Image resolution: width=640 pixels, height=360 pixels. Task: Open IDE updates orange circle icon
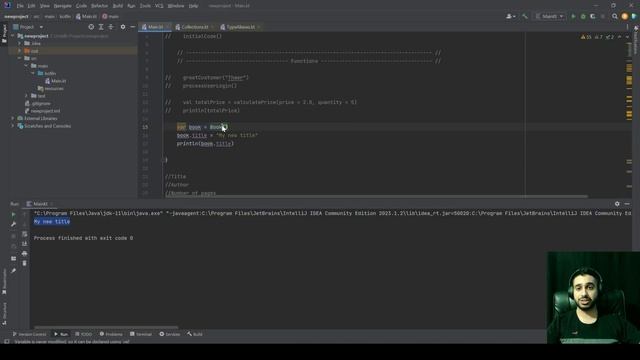tap(624, 16)
